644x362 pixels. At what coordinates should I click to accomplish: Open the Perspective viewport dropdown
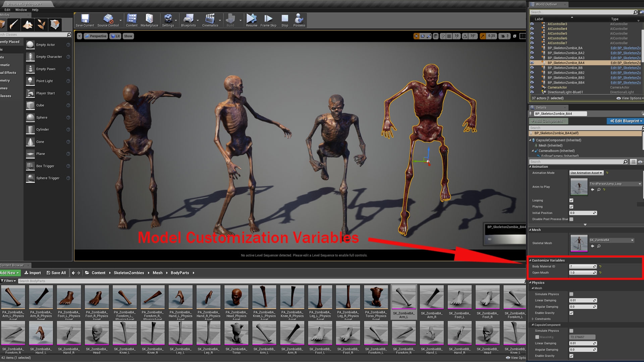point(96,36)
